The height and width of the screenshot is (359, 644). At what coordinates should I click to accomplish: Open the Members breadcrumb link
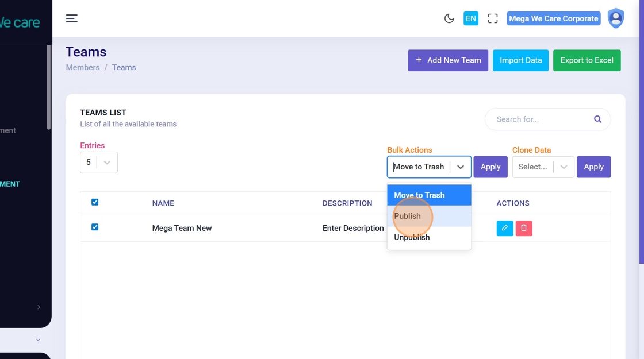(x=83, y=67)
